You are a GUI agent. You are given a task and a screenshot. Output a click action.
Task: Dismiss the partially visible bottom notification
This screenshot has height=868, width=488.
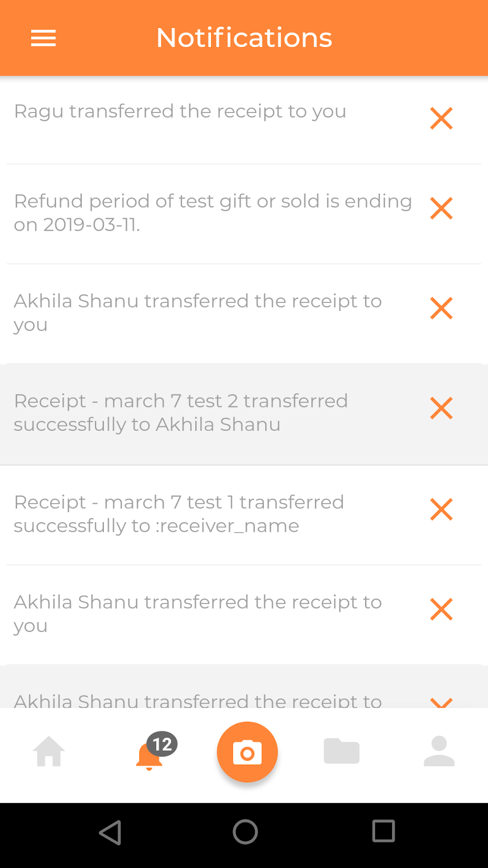click(x=441, y=701)
